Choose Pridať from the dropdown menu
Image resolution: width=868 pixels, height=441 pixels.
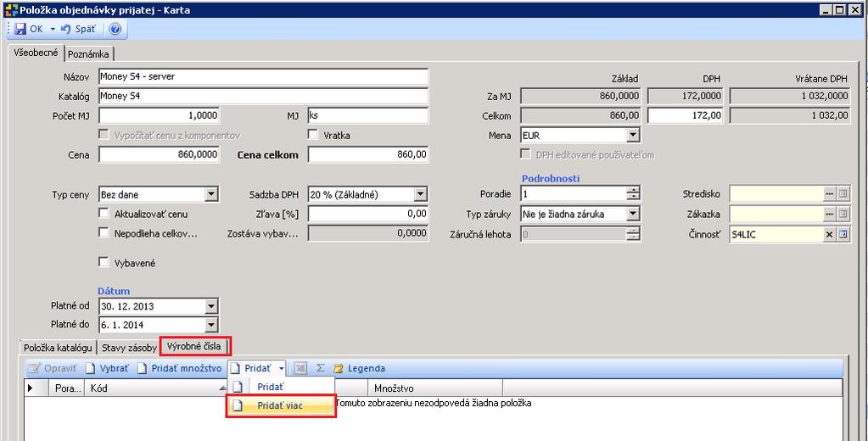(281, 387)
